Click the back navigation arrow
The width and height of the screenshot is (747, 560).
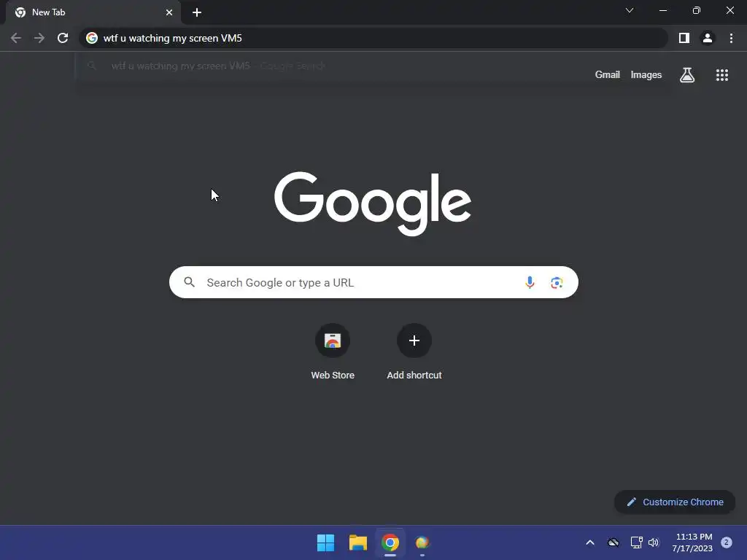16,38
